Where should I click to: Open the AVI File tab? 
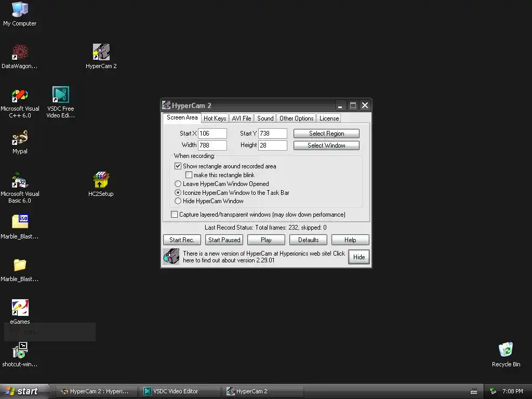click(241, 118)
